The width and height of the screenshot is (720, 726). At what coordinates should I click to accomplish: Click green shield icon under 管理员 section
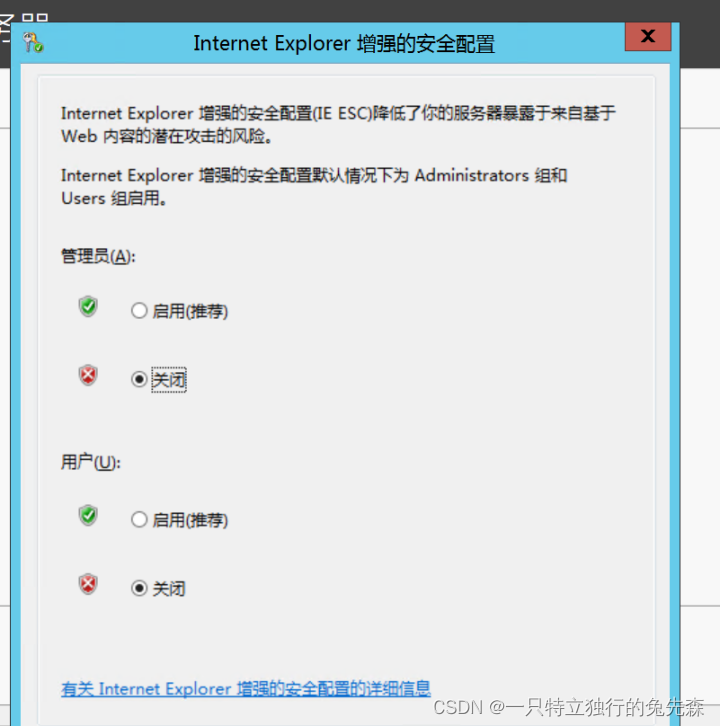point(88,306)
